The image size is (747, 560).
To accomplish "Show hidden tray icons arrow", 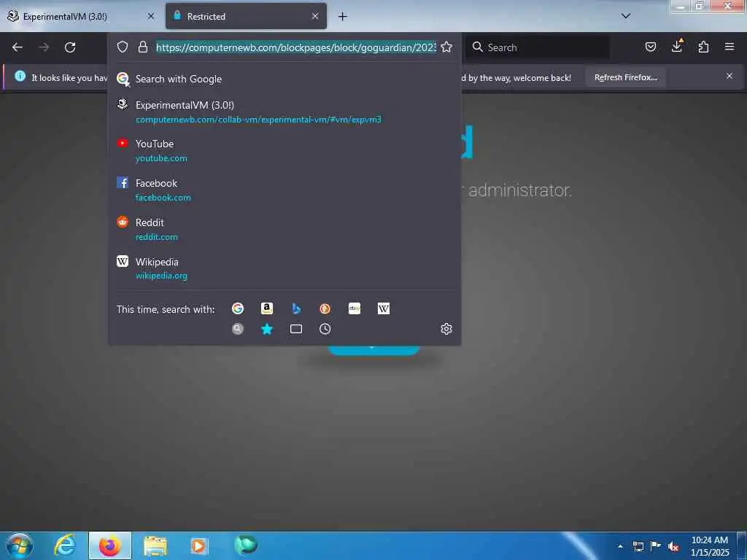I will [x=620, y=546].
